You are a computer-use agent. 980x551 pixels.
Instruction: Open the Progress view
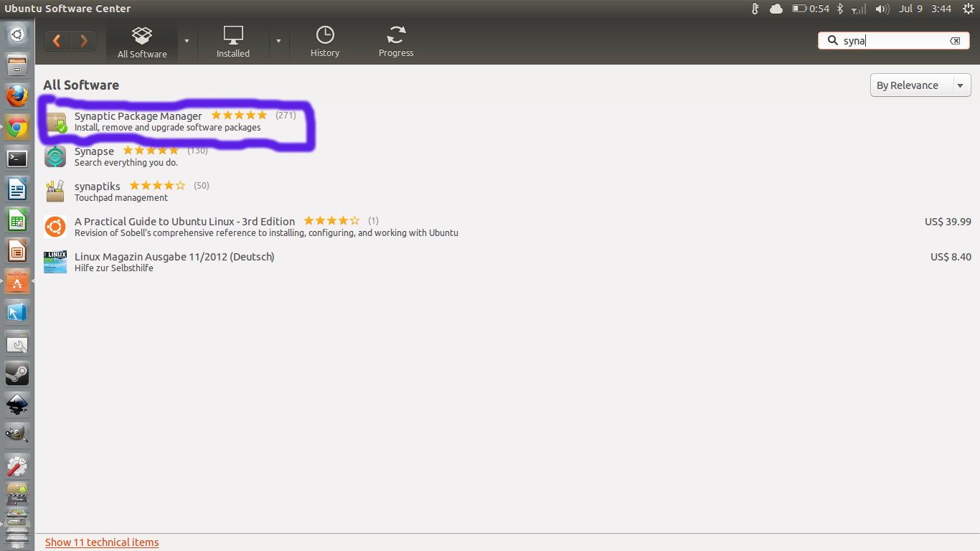pyautogui.click(x=396, y=42)
